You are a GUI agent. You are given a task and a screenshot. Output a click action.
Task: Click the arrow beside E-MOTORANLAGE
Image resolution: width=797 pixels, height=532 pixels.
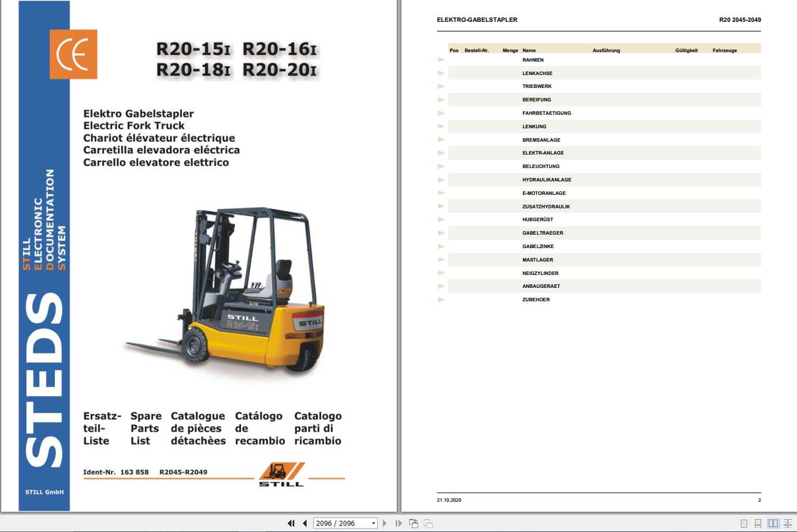(x=441, y=193)
